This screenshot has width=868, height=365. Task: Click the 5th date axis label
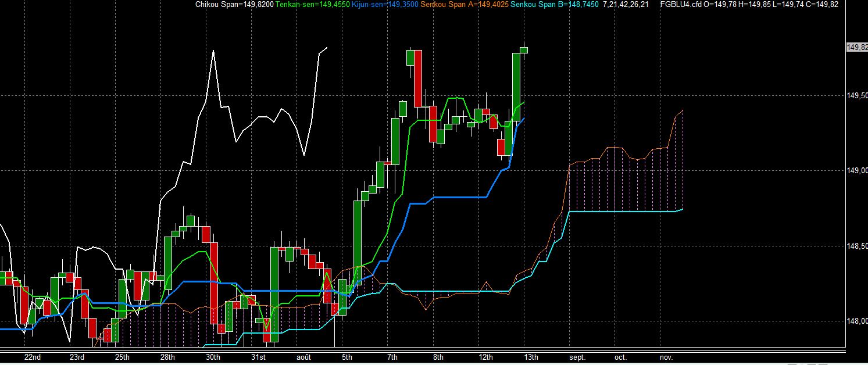point(347,357)
